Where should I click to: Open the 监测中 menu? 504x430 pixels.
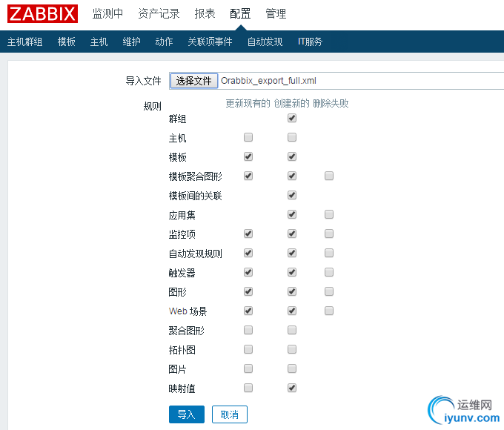107,13
